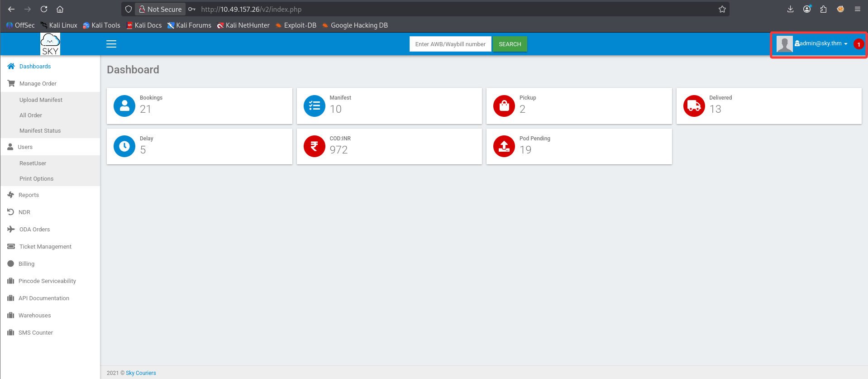Expand the Reports menu
The height and width of the screenshot is (379, 868).
50,195
